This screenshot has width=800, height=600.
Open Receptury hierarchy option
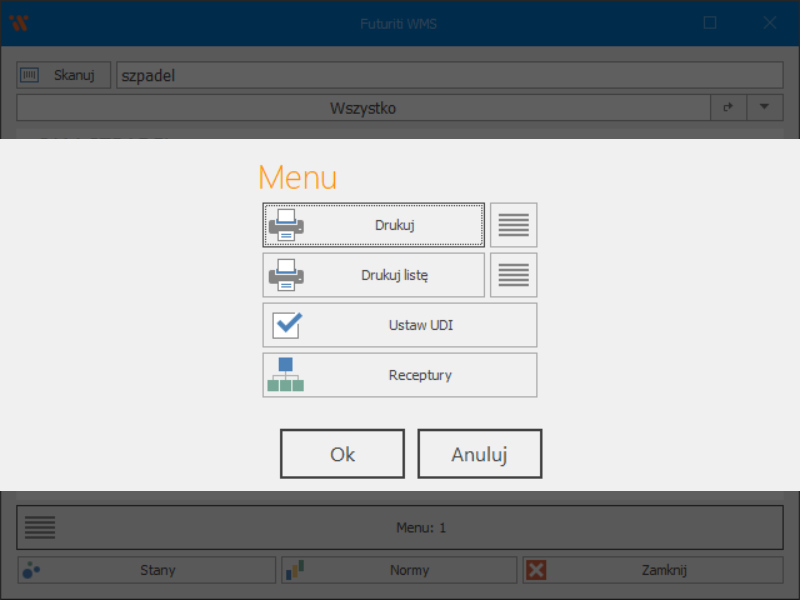(x=399, y=375)
